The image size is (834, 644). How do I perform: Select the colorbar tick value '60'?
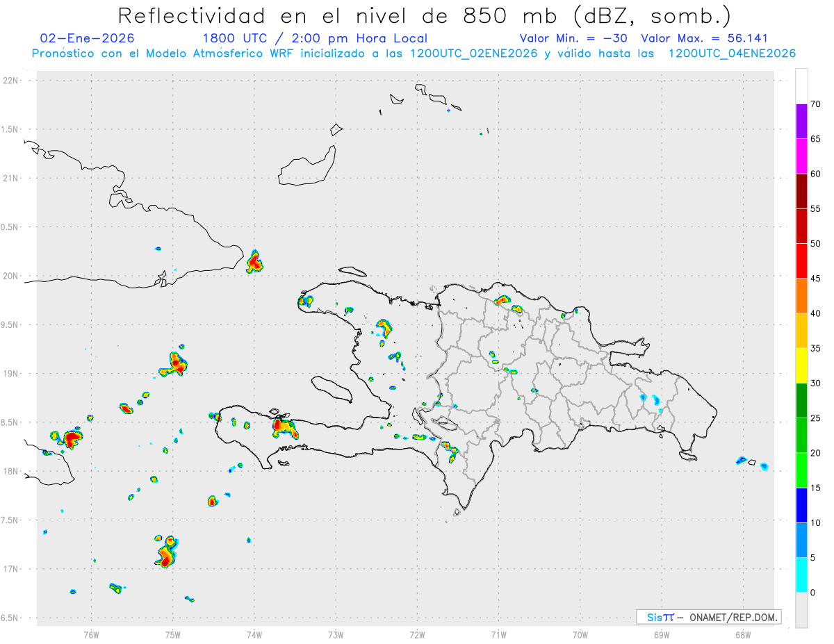(816, 174)
